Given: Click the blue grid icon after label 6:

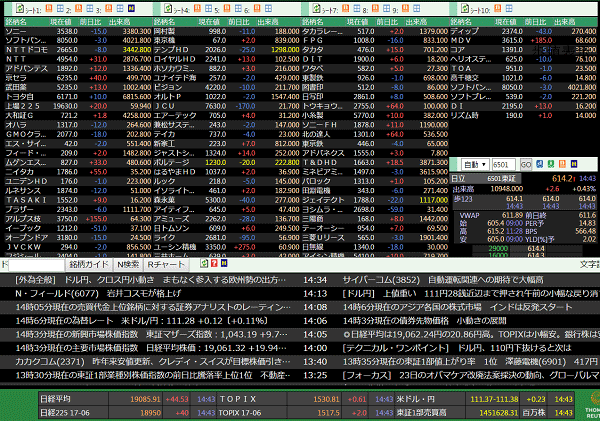Looking at the screenshot, I should pyautogui.click(x=269, y=8).
